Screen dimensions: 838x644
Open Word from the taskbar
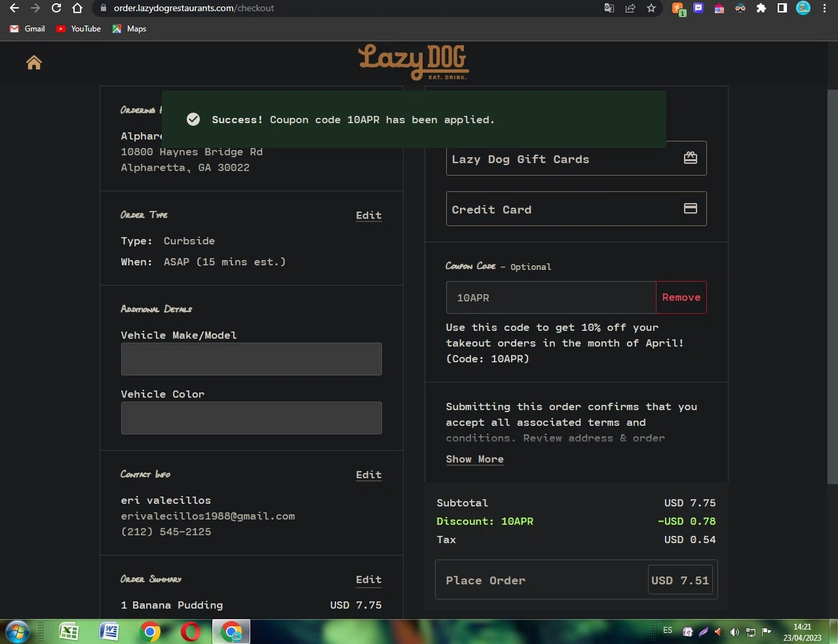[109, 632]
